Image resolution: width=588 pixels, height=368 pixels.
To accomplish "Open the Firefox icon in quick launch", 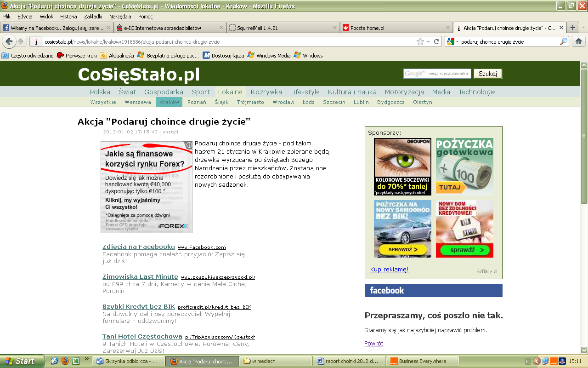I will coord(65,361).
